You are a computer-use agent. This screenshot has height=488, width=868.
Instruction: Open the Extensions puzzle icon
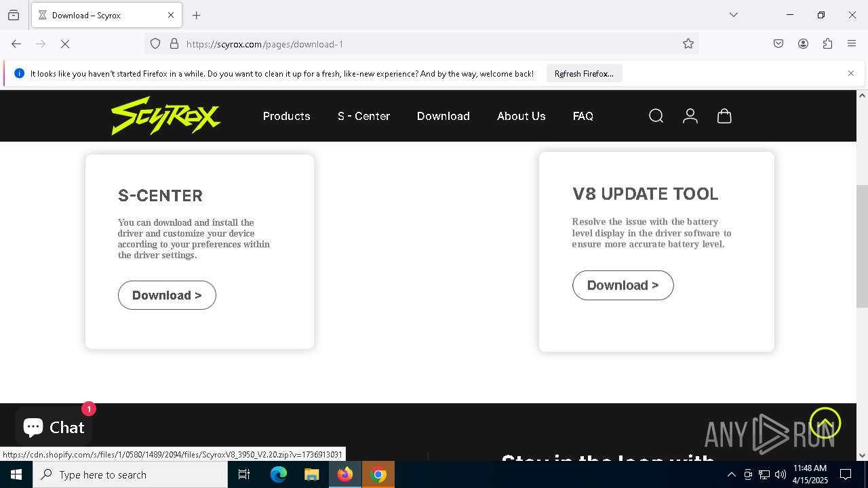[827, 44]
